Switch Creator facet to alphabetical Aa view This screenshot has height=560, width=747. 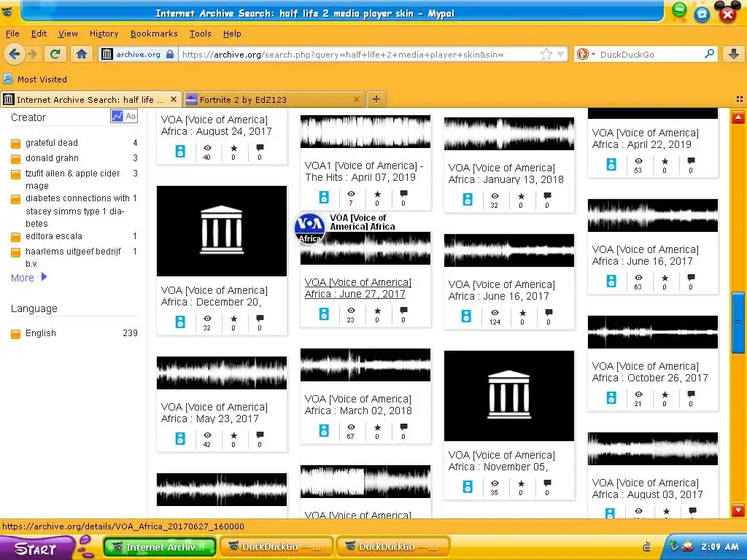coord(131,116)
